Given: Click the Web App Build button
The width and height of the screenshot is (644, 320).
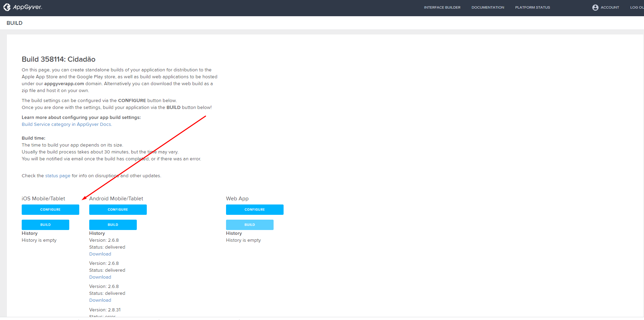Looking at the screenshot, I should [250, 225].
